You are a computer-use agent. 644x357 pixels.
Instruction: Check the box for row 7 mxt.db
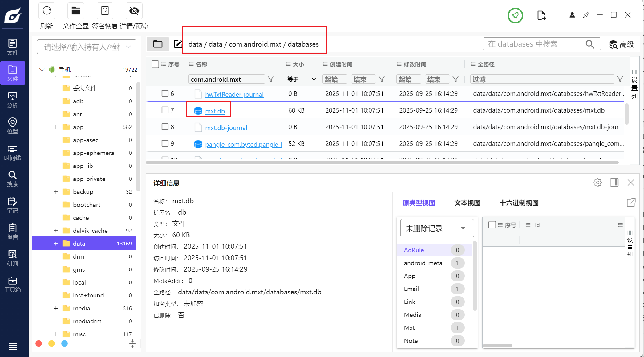click(165, 110)
